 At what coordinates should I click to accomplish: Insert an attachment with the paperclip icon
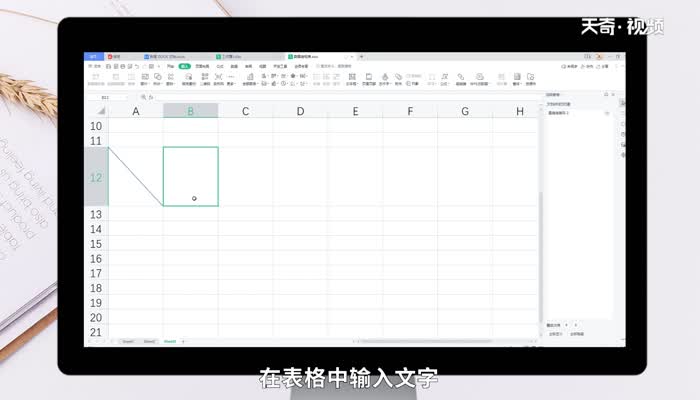(x=398, y=79)
